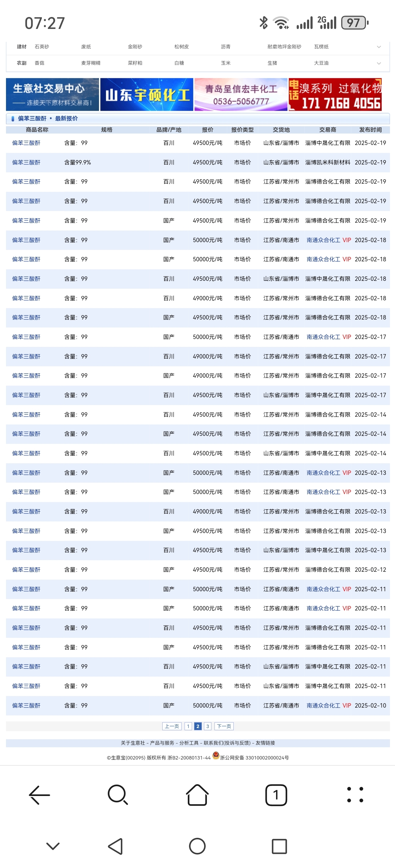
Task: Tap the Android recent apps square
Action: click(279, 846)
